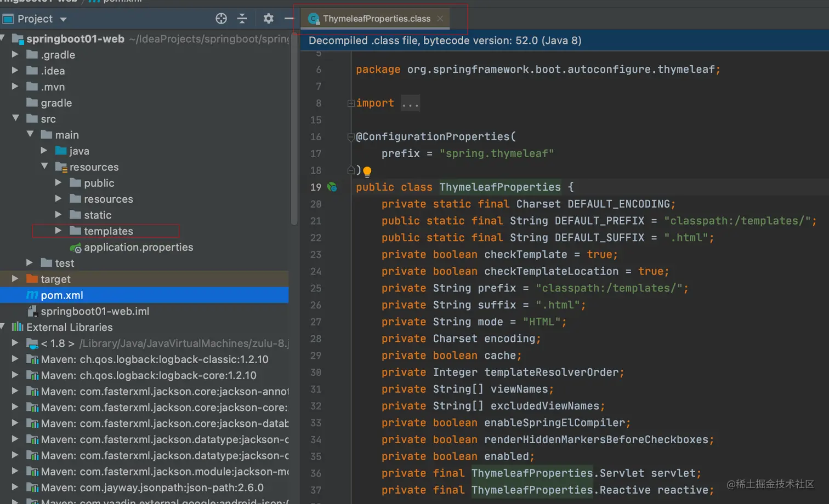Click the collapse all icon in Project panel
The width and height of the screenshot is (829, 504).
pos(242,19)
